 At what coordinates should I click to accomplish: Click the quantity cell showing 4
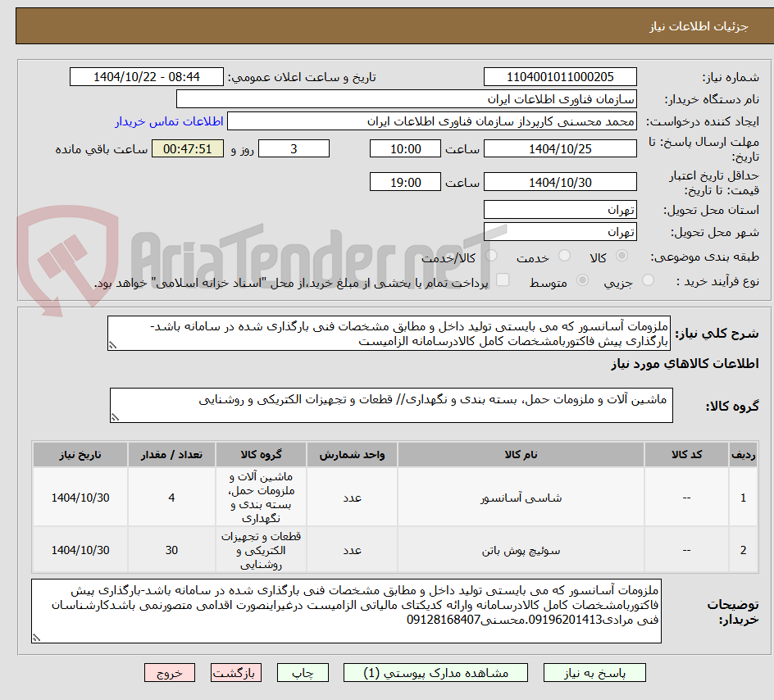(x=172, y=498)
